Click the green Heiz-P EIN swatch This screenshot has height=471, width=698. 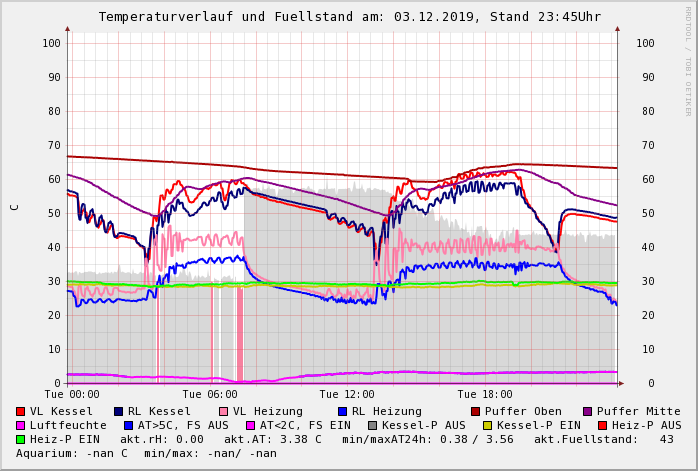click(21, 439)
